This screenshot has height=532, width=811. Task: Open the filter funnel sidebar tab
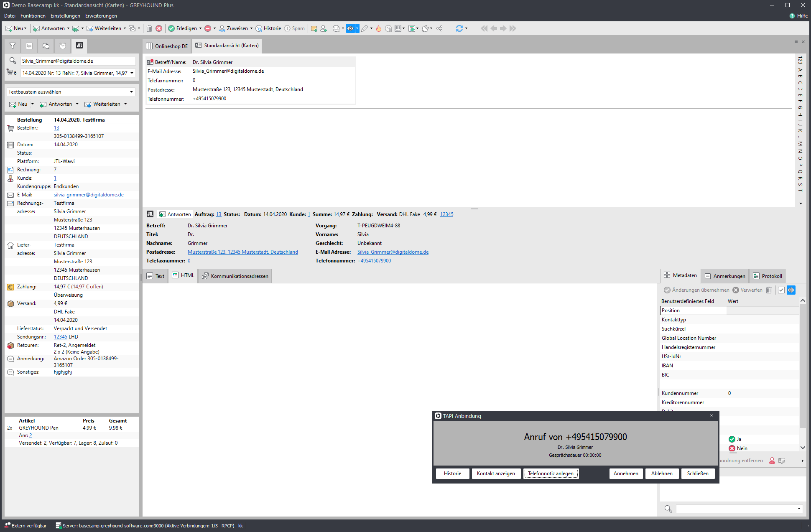pyautogui.click(x=13, y=46)
